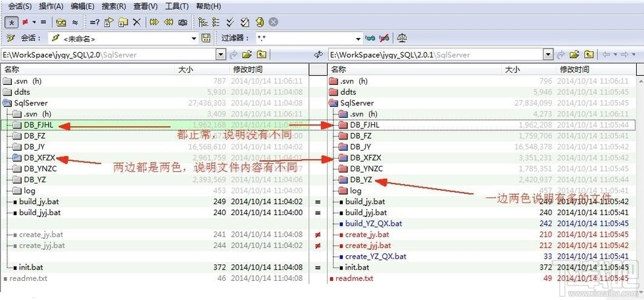Click the Sessions lightning icon
The height and width of the screenshot is (300, 644).
[x=10, y=38]
